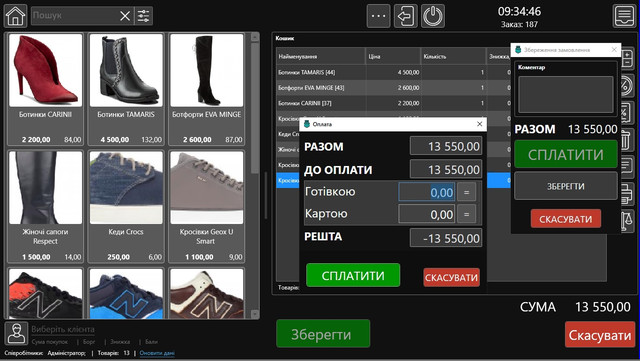Fill card amount with equals button

click(467, 214)
